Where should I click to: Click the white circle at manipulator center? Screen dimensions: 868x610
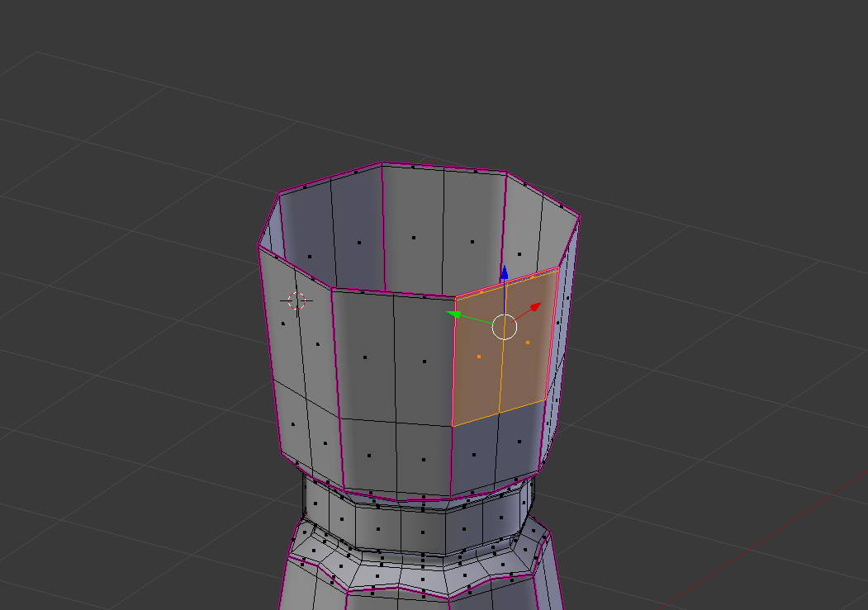(505, 326)
